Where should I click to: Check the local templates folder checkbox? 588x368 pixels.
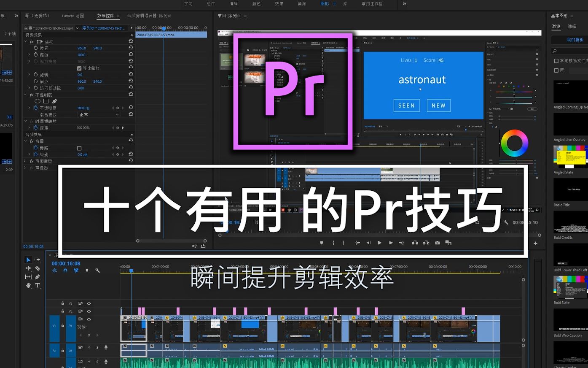tap(556, 61)
